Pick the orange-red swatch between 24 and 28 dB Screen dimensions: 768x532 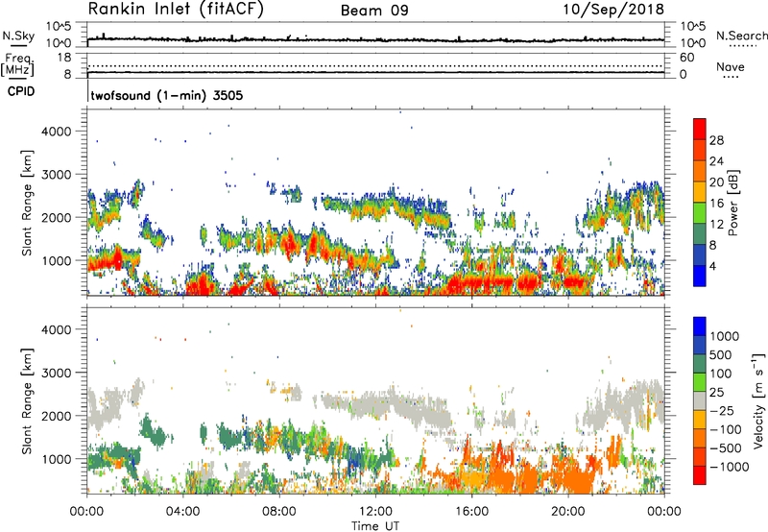[700, 150]
